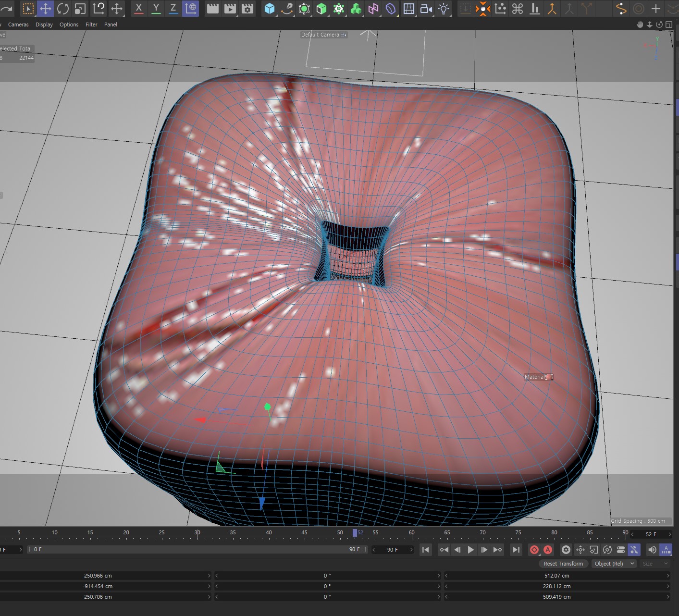Toggle Position keyframe recording
The image size is (679, 616).
[x=580, y=550]
